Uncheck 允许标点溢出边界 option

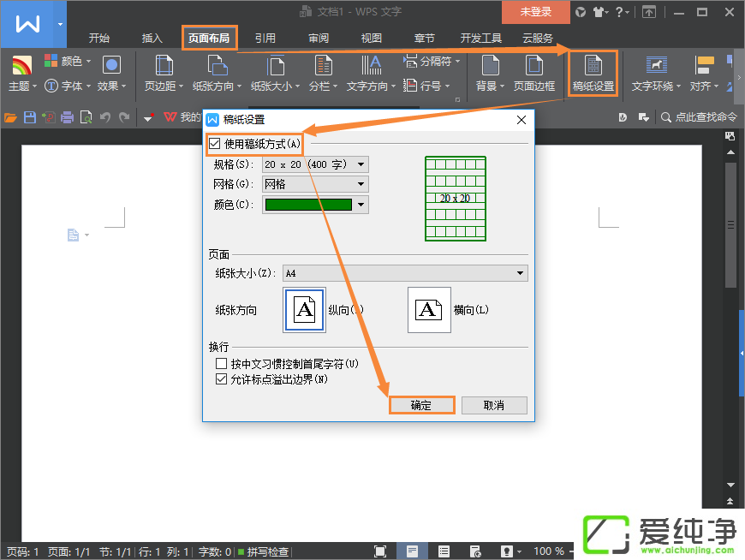pos(221,378)
